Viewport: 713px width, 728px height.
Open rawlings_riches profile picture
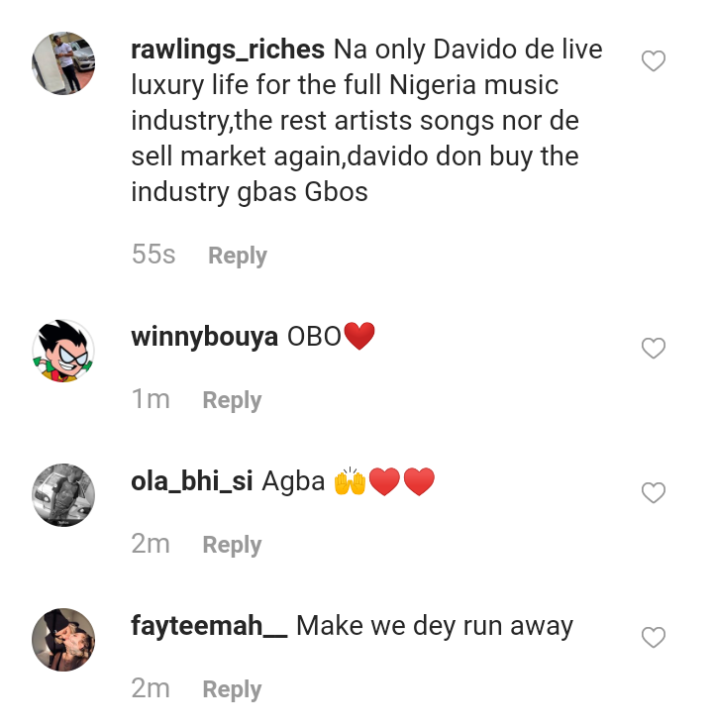(63, 62)
